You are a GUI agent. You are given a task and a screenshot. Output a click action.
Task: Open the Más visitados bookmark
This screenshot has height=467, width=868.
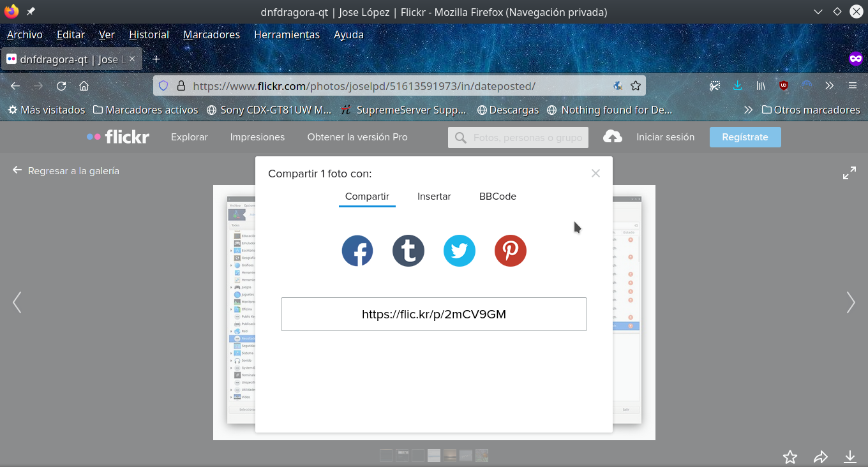tap(47, 110)
